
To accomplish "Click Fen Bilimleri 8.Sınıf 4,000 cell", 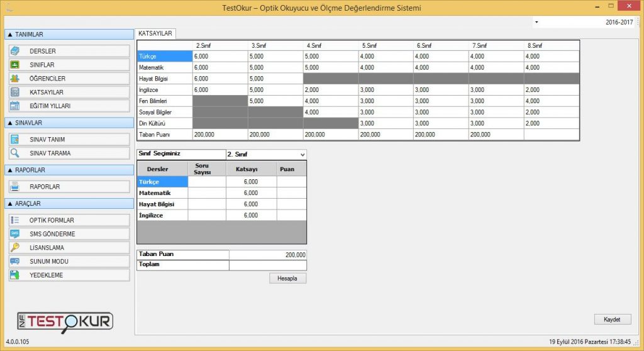I will (x=552, y=101).
